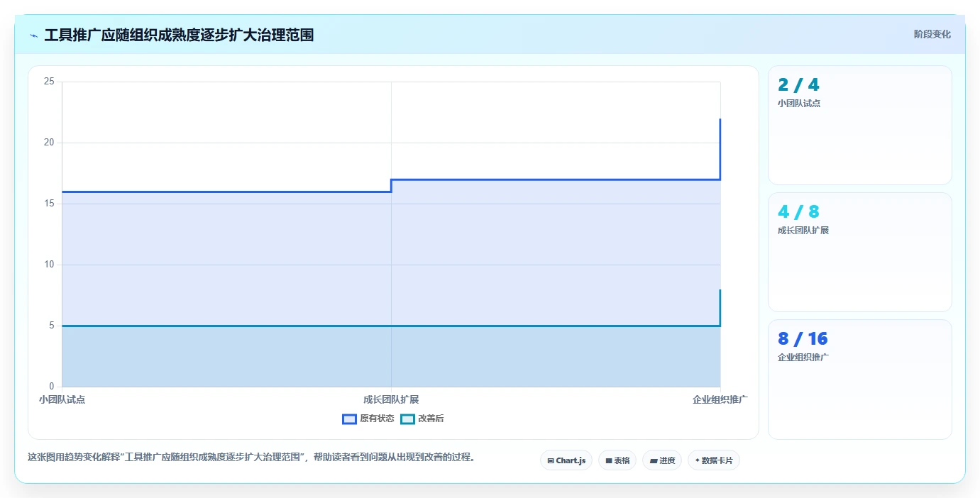Image resolution: width=980 pixels, height=498 pixels.
Task: Click the 数据卡片 tag pill
Action: [714, 460]
